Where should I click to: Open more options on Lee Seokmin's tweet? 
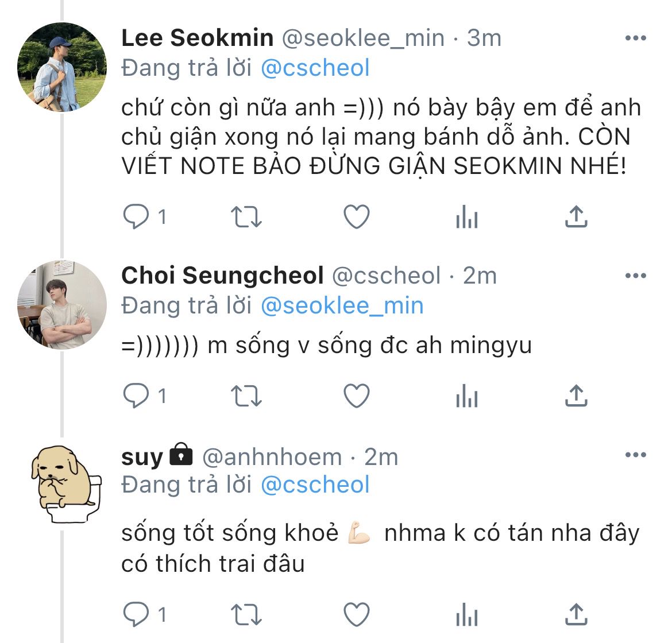(635, 38)
